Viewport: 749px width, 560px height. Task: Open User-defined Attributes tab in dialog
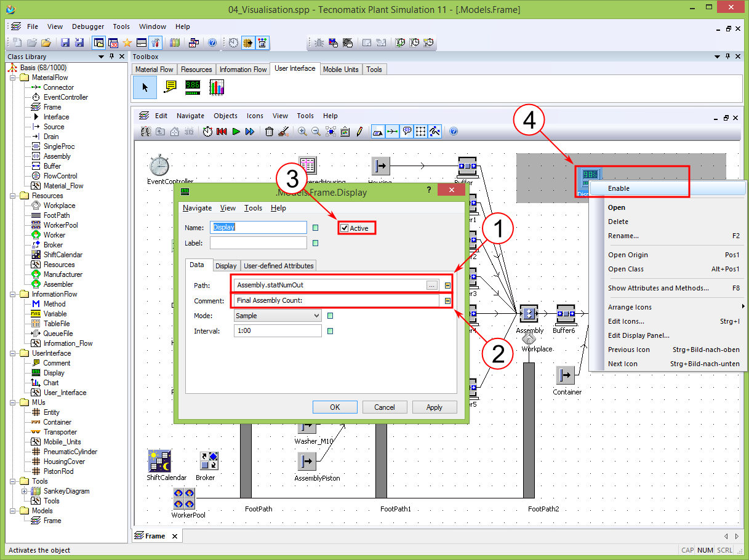(x=279, y=266)
